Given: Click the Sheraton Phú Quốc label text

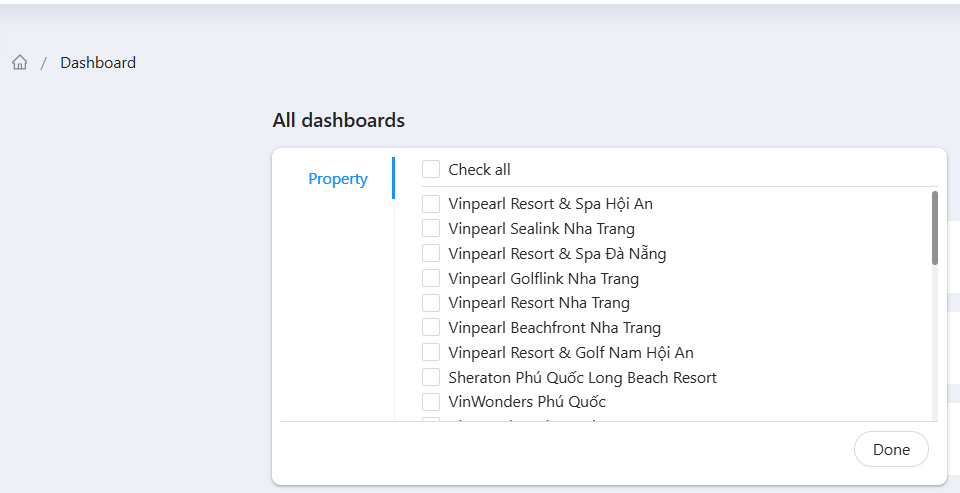Looking at the screenshot, I should point(582,378).
